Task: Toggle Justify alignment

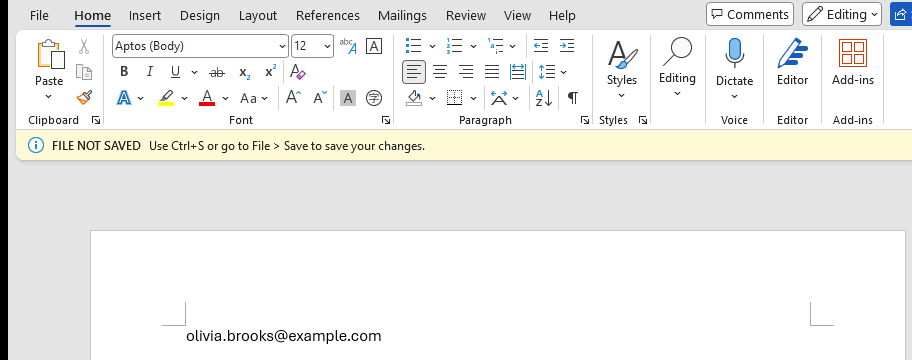Action: (x=492, y=72)
